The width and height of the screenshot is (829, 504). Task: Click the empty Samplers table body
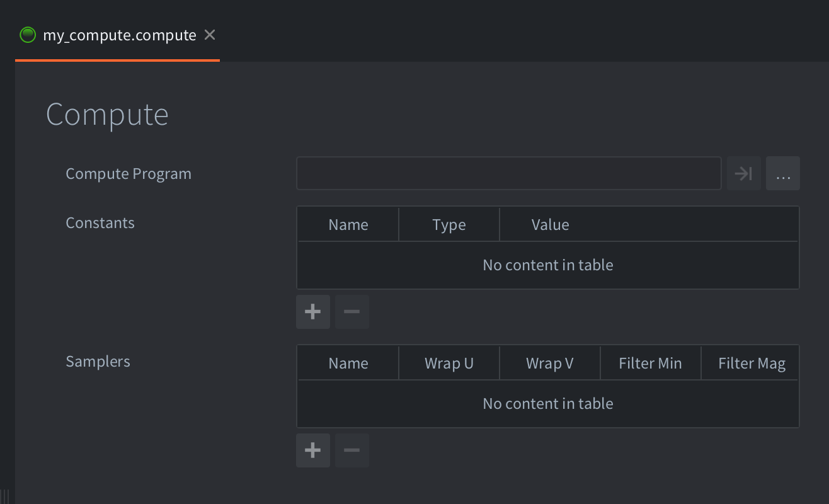click(547, 404)
